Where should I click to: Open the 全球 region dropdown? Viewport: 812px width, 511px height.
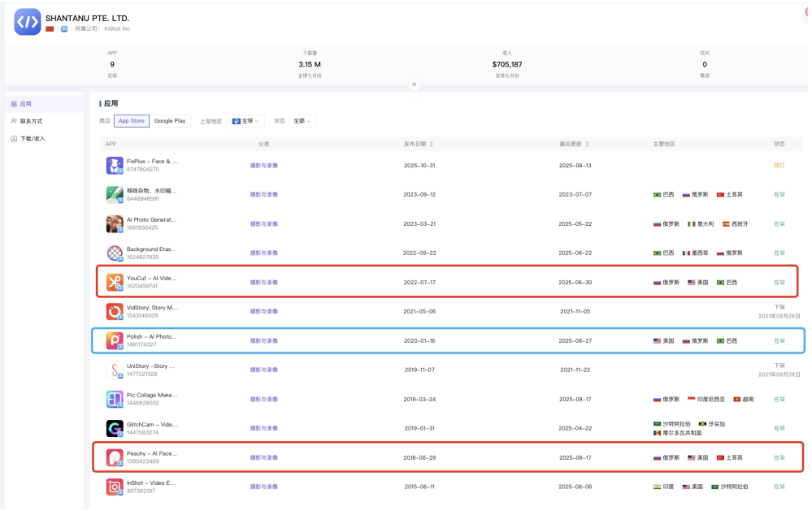245,121
